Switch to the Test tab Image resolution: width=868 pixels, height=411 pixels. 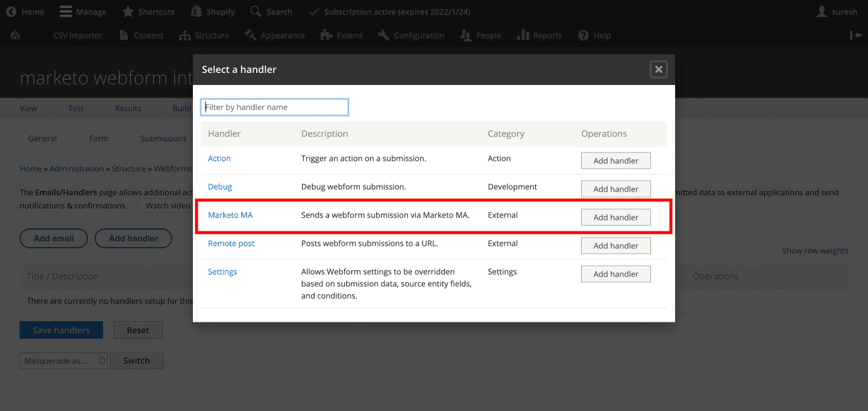76,108
